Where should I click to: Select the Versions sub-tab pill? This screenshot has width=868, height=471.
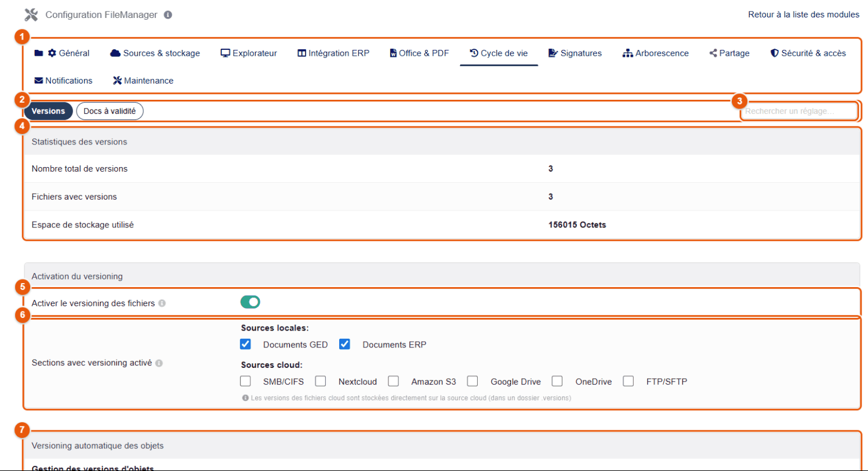(x=48, y=111)
